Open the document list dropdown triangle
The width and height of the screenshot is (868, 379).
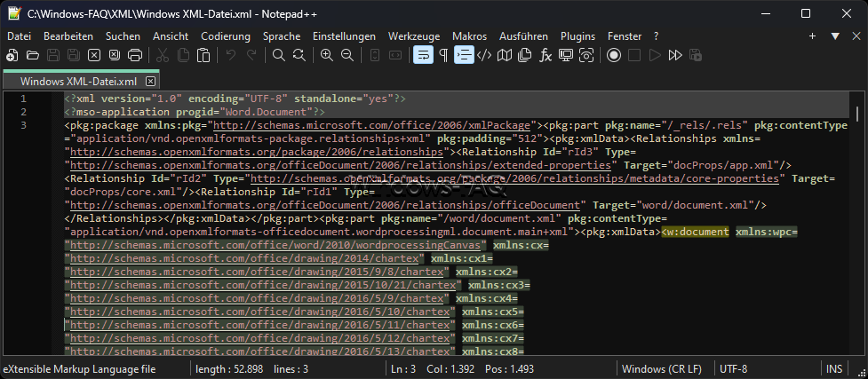(835, 36)
